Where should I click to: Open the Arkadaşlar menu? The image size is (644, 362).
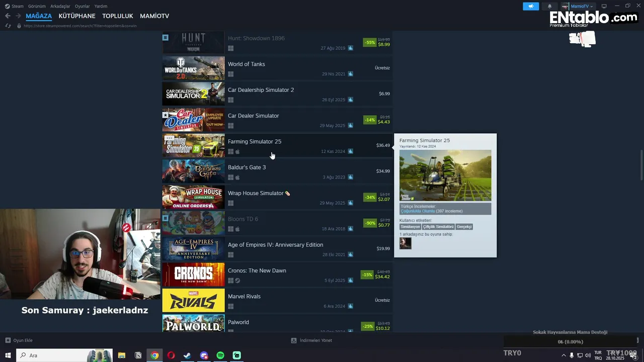coord(60,6)
